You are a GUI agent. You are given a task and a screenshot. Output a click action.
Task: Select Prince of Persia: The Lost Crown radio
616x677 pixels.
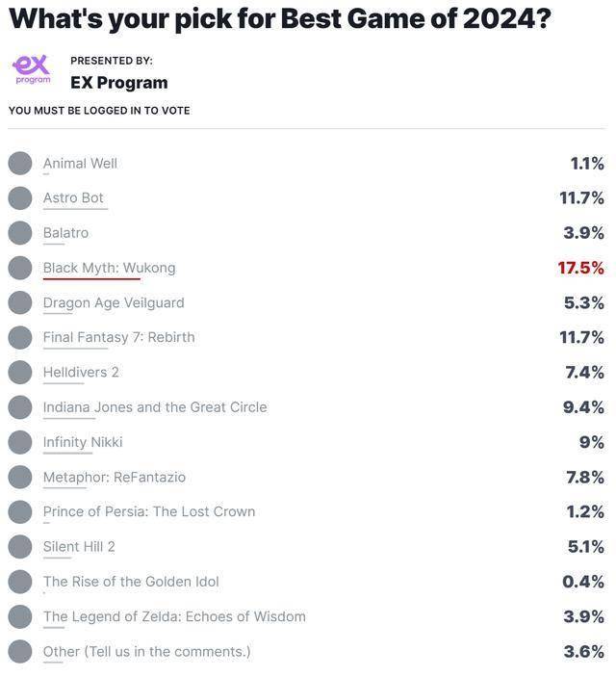(x=20, y=511)
